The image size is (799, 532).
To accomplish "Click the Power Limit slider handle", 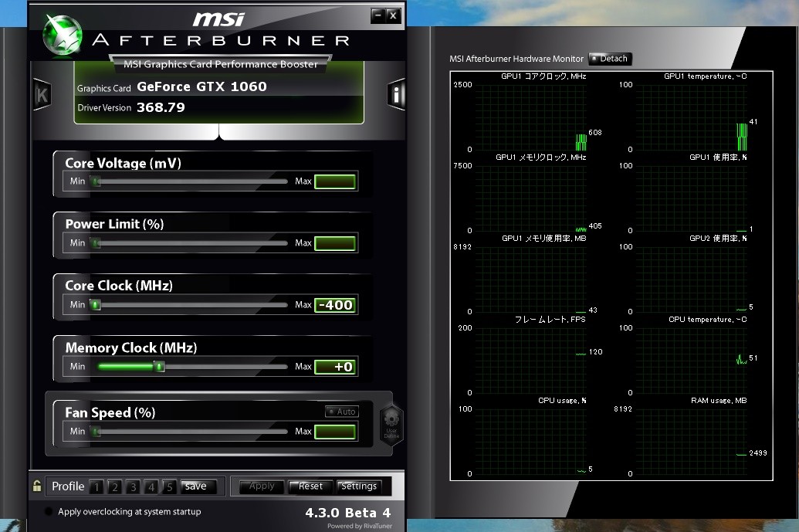I will point(95,243).
